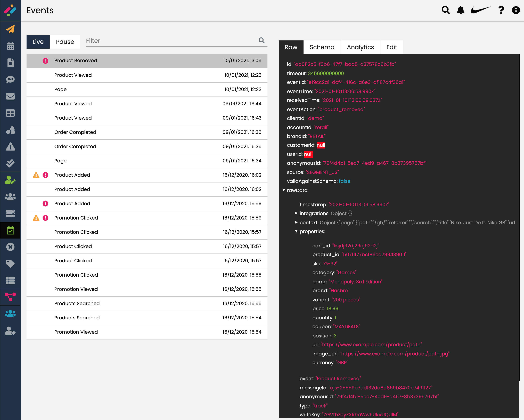Click the question mark help icon
524x420 pixels.
coord(501,10)
